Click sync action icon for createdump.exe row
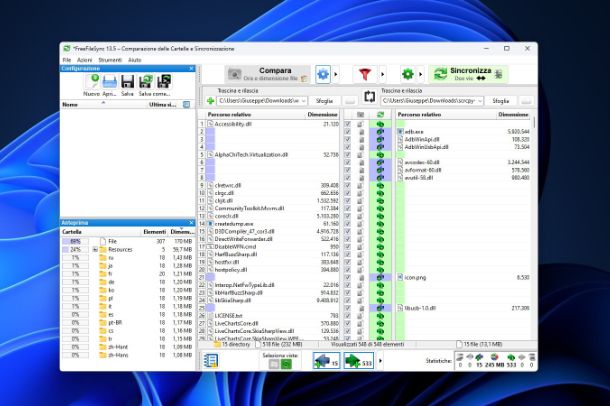This screenshot has height=406, width=610. [380, 224]
